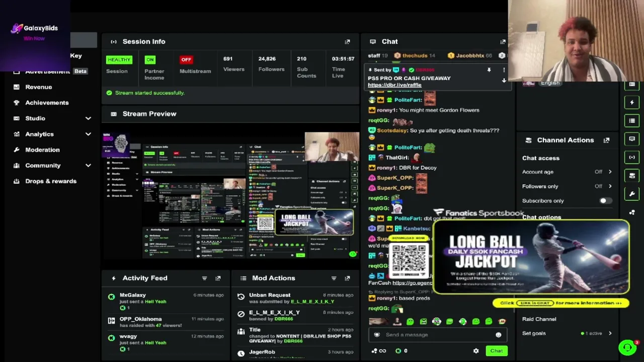Open the Revenue sidebar page
This screenshot has width=644, height=362.
[x=39, y=87]
